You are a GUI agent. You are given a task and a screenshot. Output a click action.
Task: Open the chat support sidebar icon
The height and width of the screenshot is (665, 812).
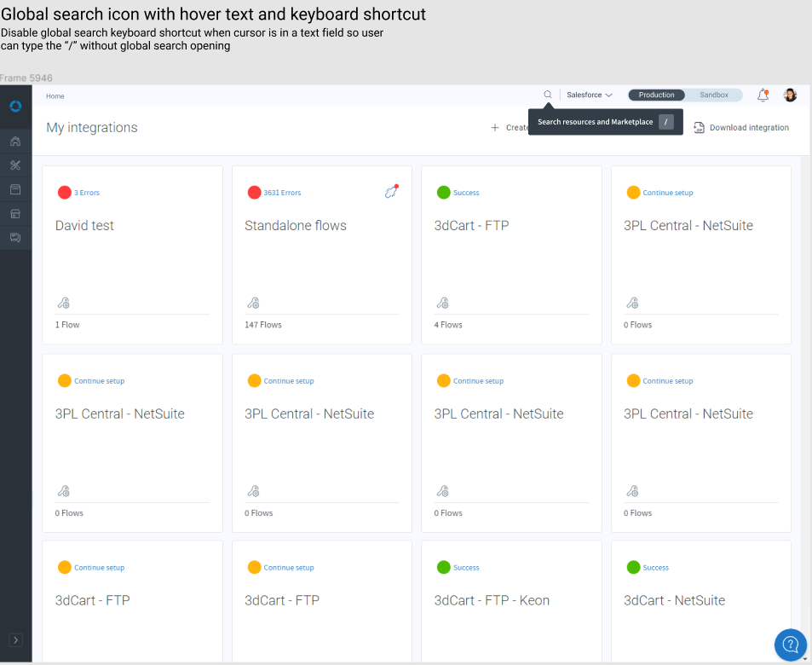coord(15,238)
